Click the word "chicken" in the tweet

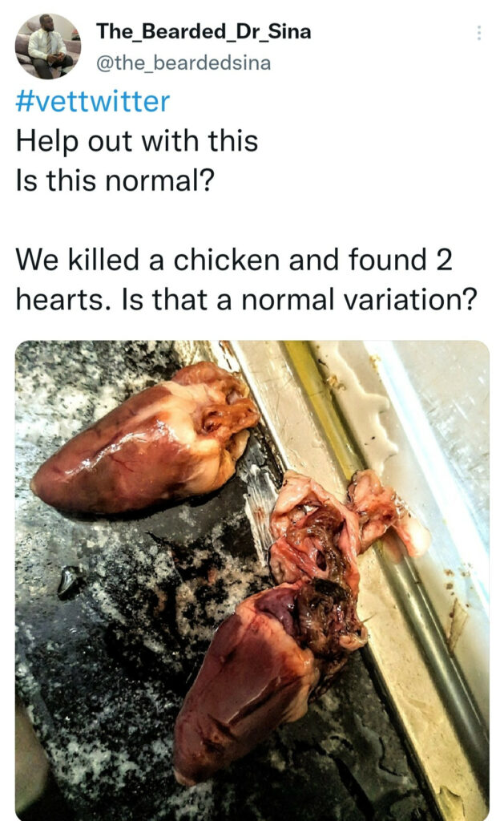[x=233, y=259]
